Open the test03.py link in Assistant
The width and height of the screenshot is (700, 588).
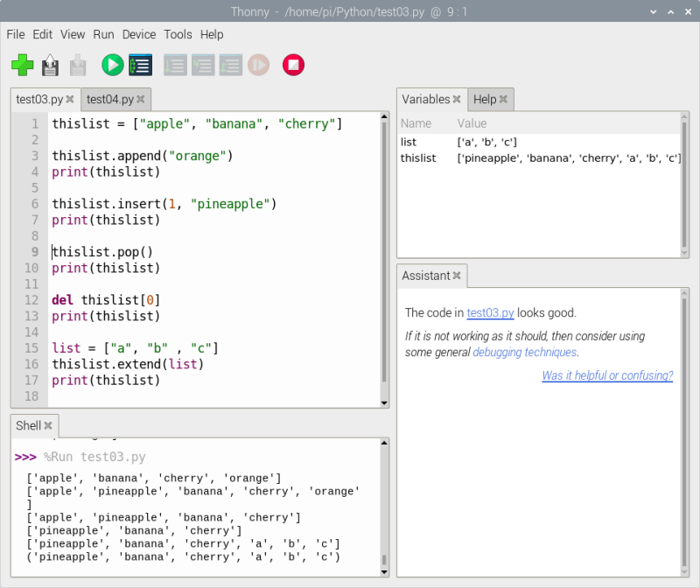(489, 312)
